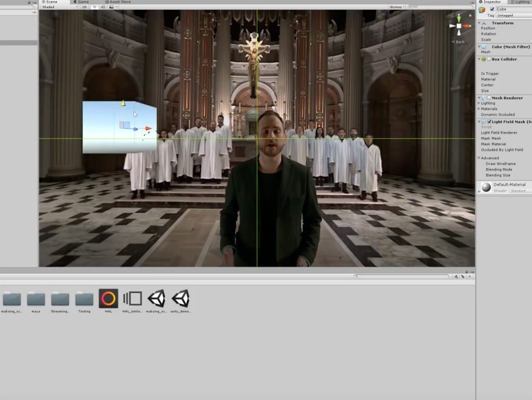Screen dimensions: 532x400
Task: Open the unity_demo Unity scene asset
Action: pyautogui.click(x=180, y=299)
